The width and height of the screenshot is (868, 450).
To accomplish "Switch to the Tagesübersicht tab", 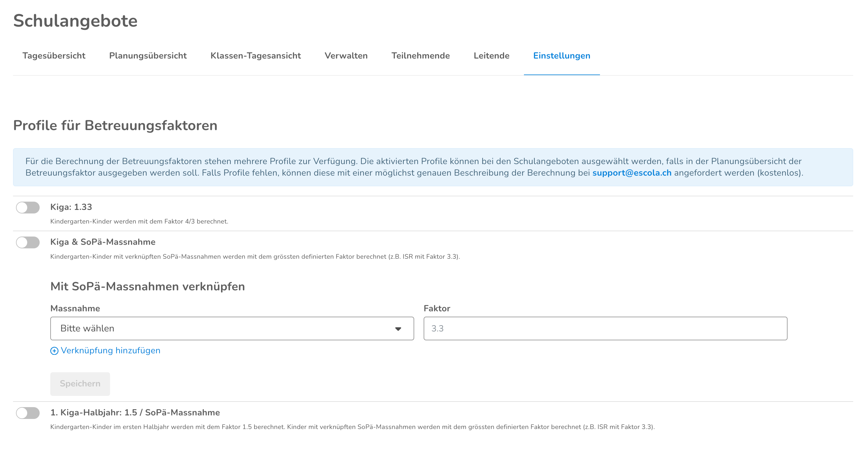I will (54, 56).
